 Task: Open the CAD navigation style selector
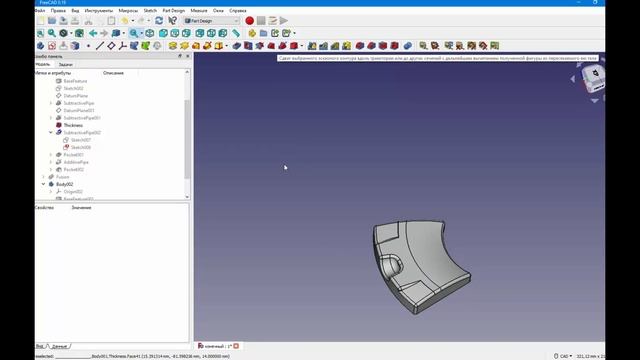(563, 356)
